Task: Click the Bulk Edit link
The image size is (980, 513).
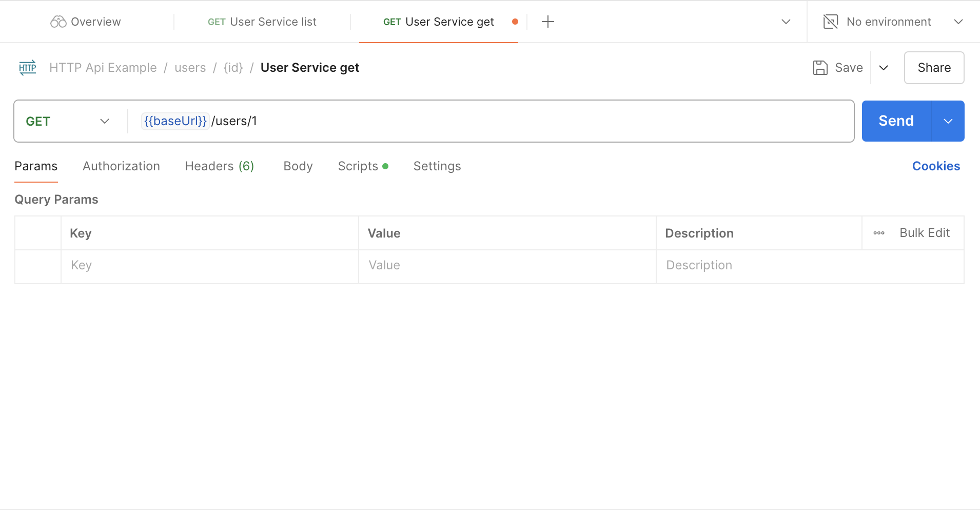Action: [924, 233]
